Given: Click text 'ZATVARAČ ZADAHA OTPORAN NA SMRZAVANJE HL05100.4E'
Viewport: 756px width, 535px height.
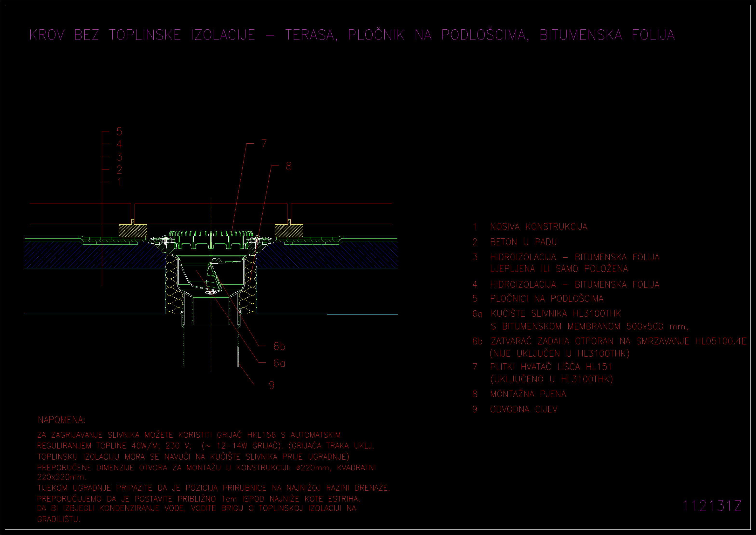Looking at the screenshot, I should pyautogui.click(x=618, y=341).
